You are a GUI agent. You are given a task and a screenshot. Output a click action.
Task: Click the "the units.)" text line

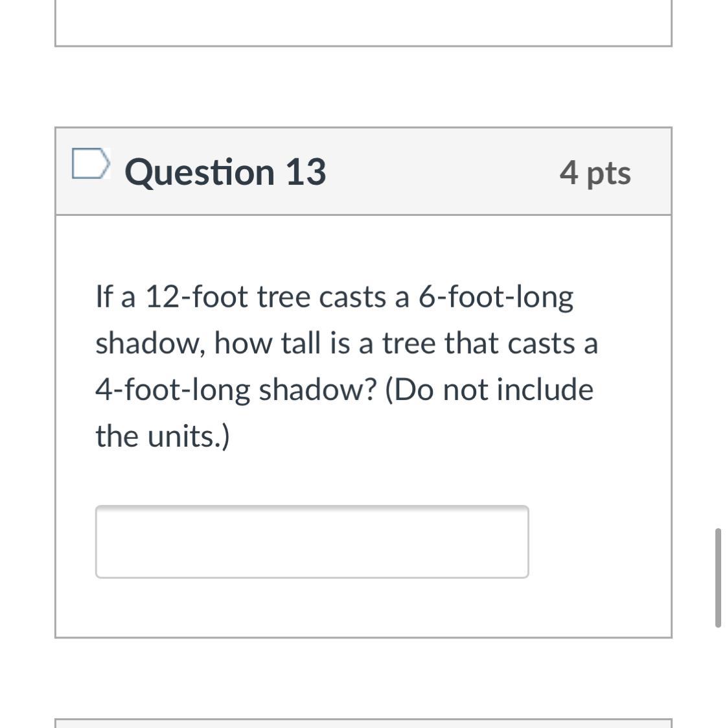pos(163,436)
